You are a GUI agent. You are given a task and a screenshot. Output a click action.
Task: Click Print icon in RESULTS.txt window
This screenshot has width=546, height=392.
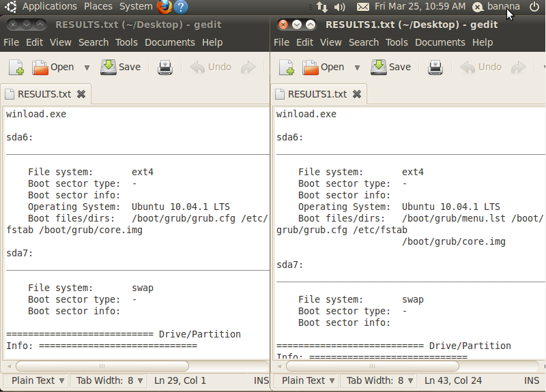(x=165, y=67)
